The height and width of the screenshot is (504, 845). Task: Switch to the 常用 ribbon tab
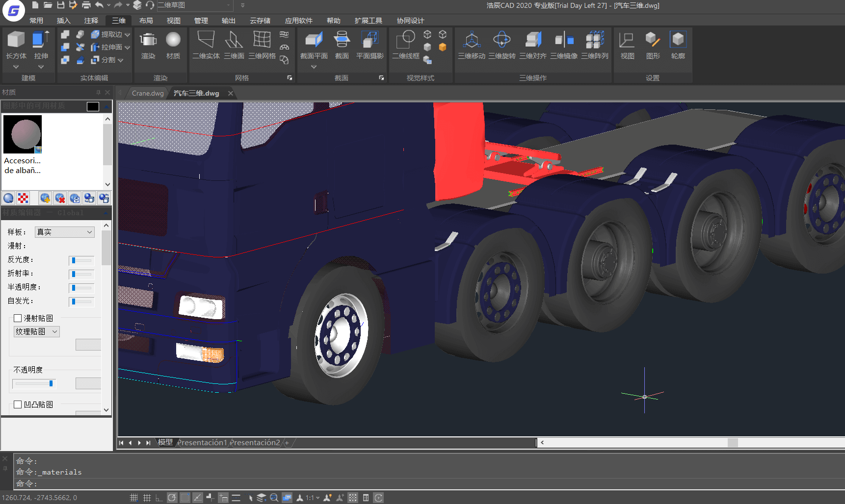(36, 21)
